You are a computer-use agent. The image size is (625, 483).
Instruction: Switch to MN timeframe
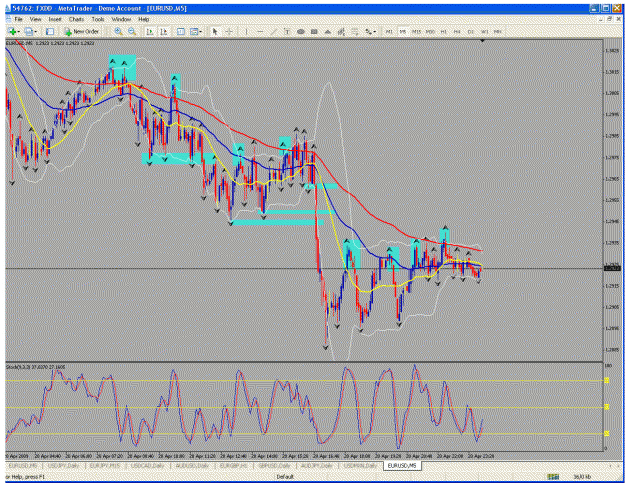tap(497, 31)
